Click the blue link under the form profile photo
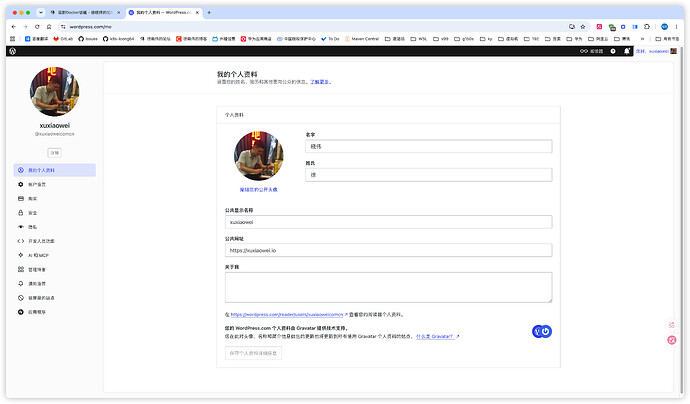Viewport: 690px width, 404px height. pos(258,190)
